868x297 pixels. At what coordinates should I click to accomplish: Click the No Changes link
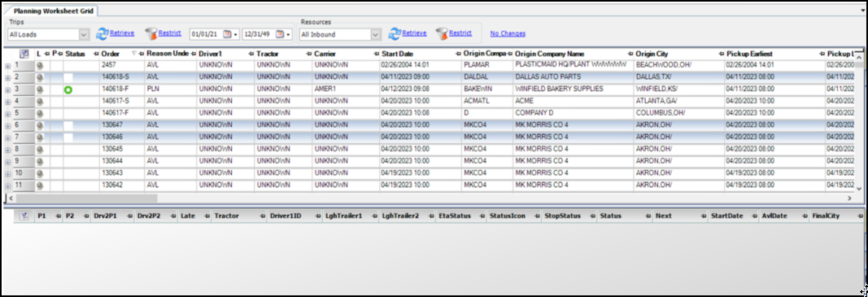tap(508, 34)
